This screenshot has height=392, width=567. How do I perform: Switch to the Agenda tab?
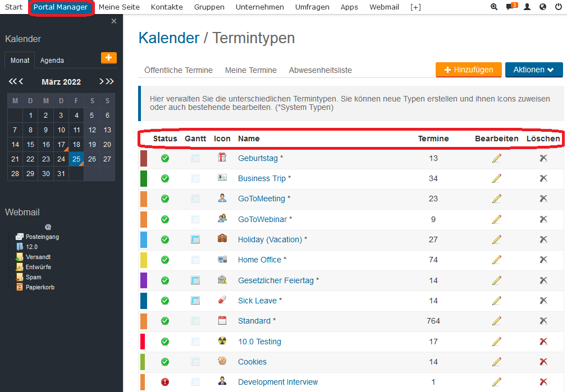[x=52, y=61]
